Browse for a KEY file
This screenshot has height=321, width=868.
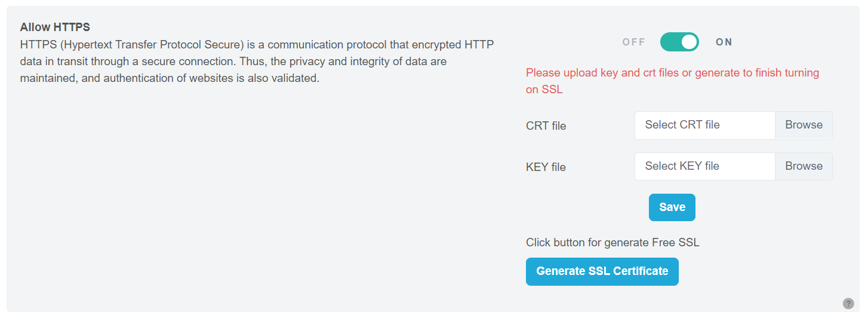pos(804,166)
